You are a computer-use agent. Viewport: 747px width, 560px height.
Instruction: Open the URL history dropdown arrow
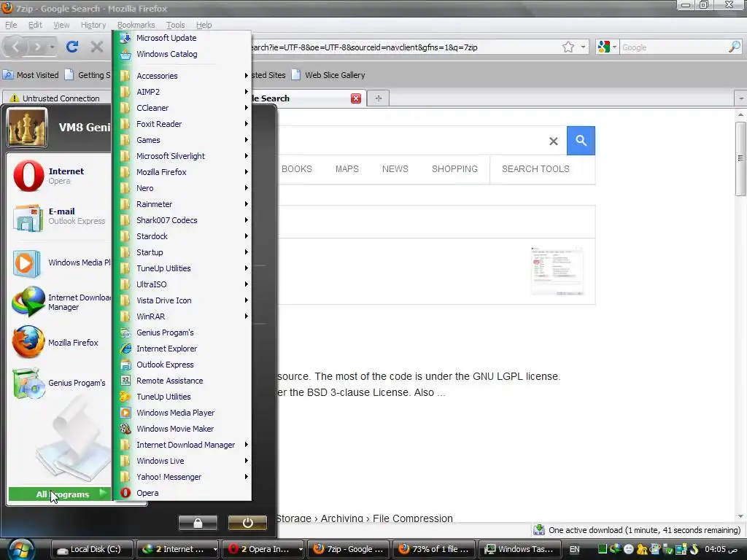(x=583, y=47)
